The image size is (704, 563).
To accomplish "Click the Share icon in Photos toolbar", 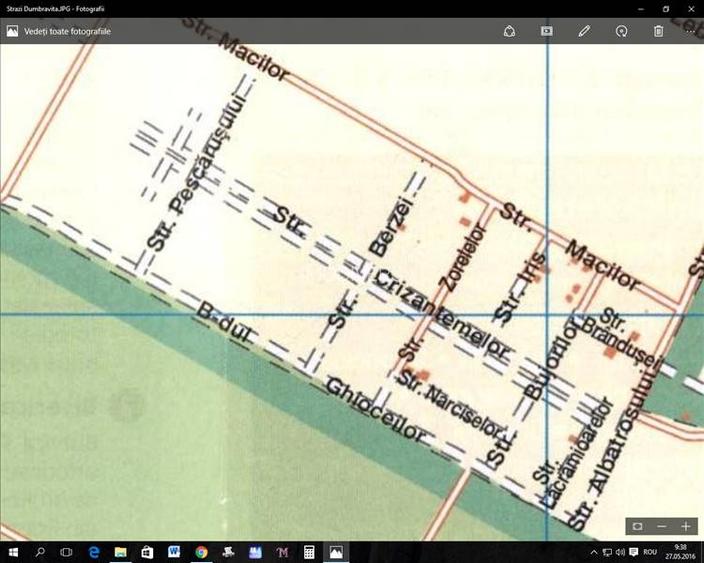I will point(509,31).
